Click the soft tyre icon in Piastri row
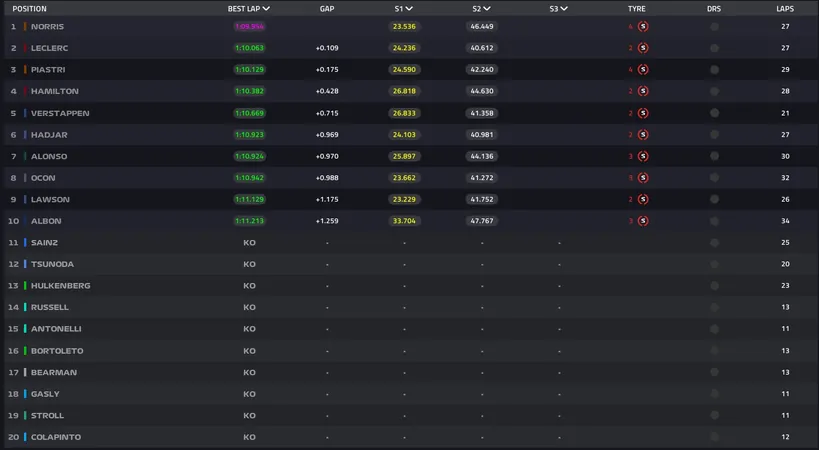This screenshot has height=450, width=819. [x=643, y=69]
